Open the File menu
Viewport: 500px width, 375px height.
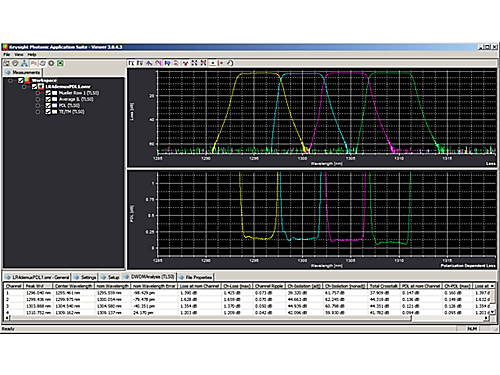pyautogui.click(x=7, y=54)
